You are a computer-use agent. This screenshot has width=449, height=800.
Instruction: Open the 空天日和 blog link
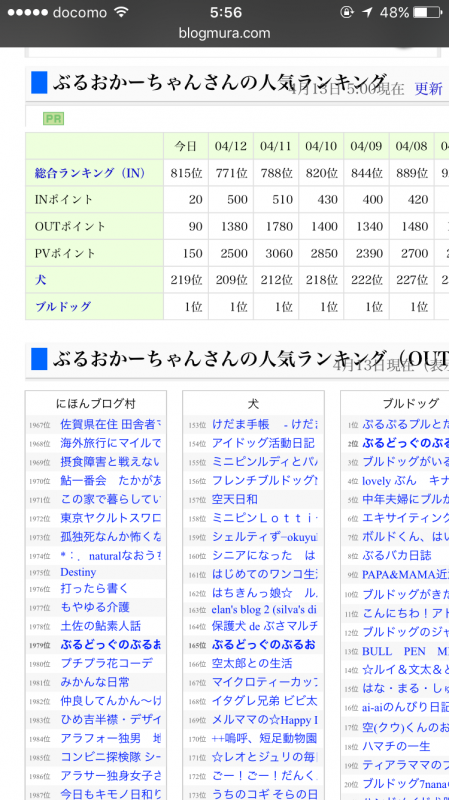point(235,499)
